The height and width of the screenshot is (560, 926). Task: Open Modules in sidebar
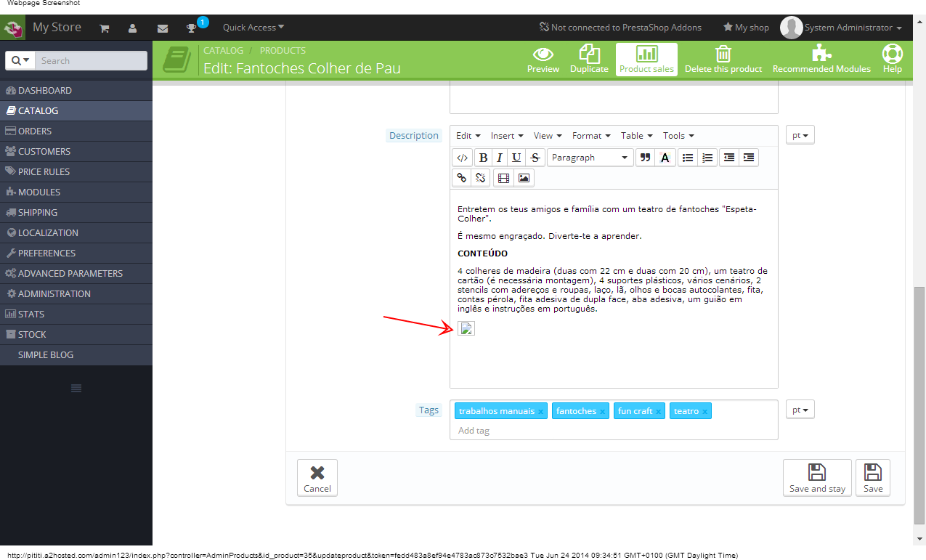pos(76,192)
